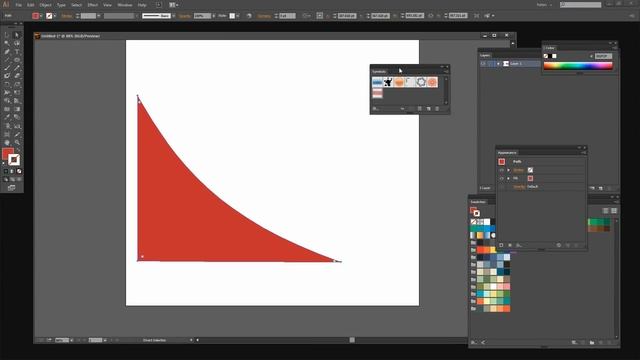Viewport: 640px width, 360px height.
Task: Select the Layer 1 row
Action: click(510, 64)
